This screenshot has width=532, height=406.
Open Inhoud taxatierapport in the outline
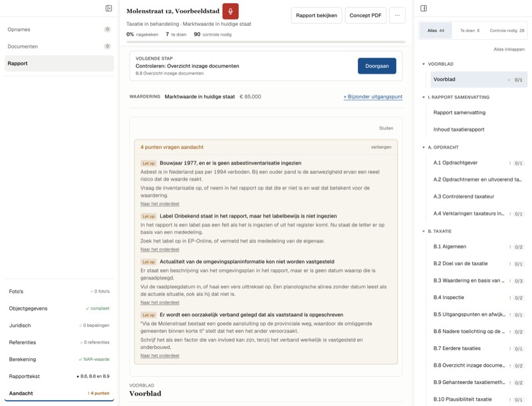coord(477,130)
